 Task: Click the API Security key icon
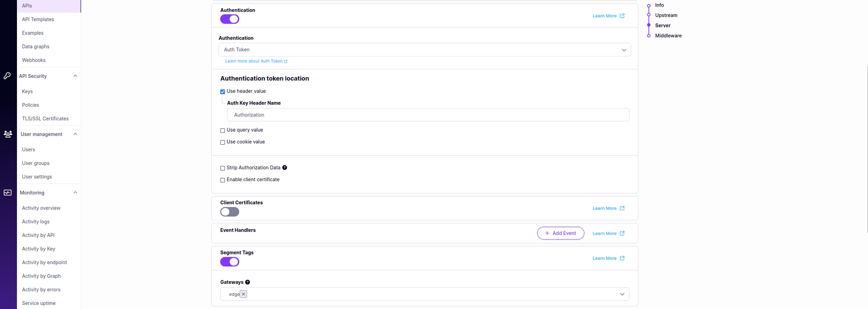coord(7,76)
